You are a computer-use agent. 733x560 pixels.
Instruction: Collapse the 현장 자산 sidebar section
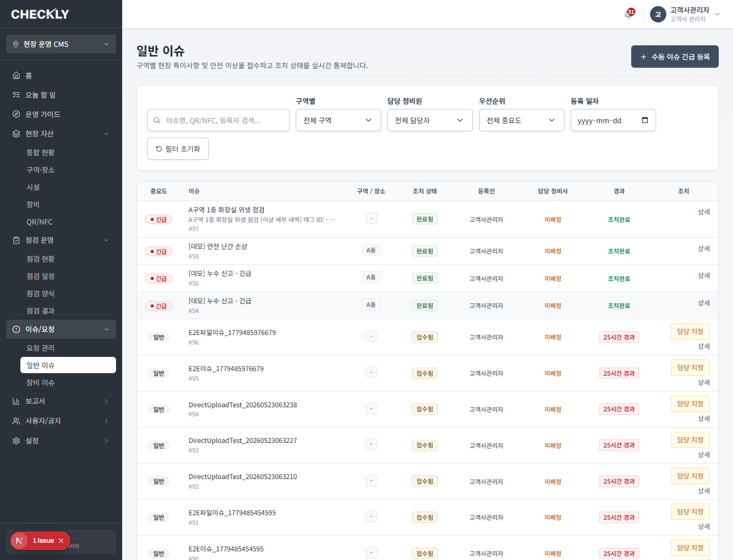click(x=61, y=133)
